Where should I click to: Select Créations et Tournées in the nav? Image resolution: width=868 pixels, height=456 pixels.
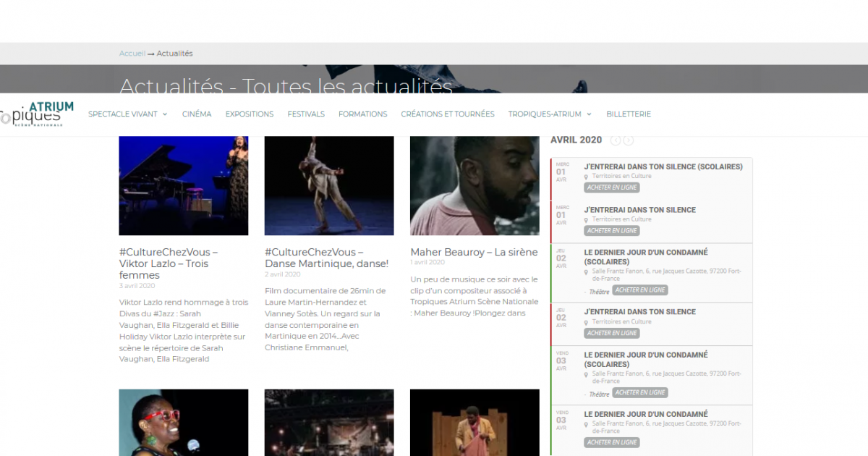click(448, 114)
